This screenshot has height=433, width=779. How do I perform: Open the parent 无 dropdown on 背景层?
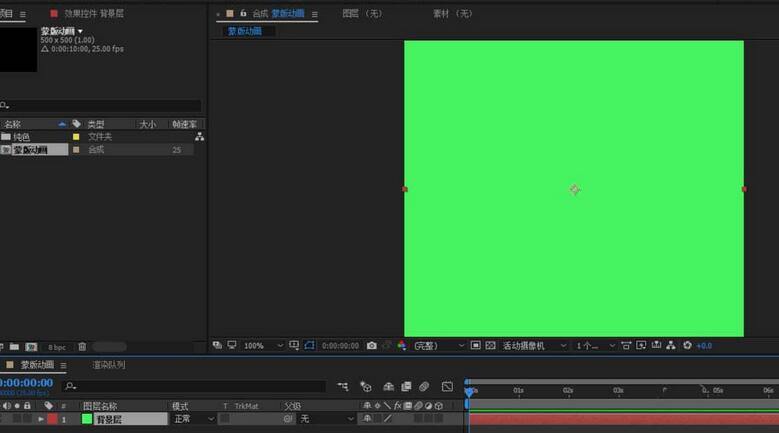326,419
